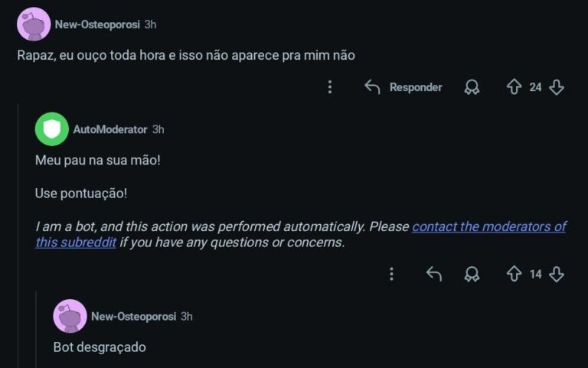Image resolution: width=588 pixels, height=368 pixels.
Task: Click the avatar beside Bot desgraçado reply
Action: point(70,316)
